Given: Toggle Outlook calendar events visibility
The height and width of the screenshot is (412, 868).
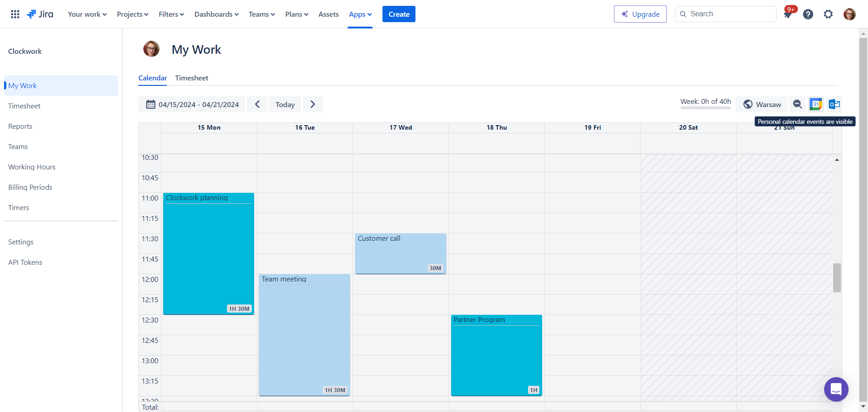Looking at the screenshot, I should coord(835,104).
